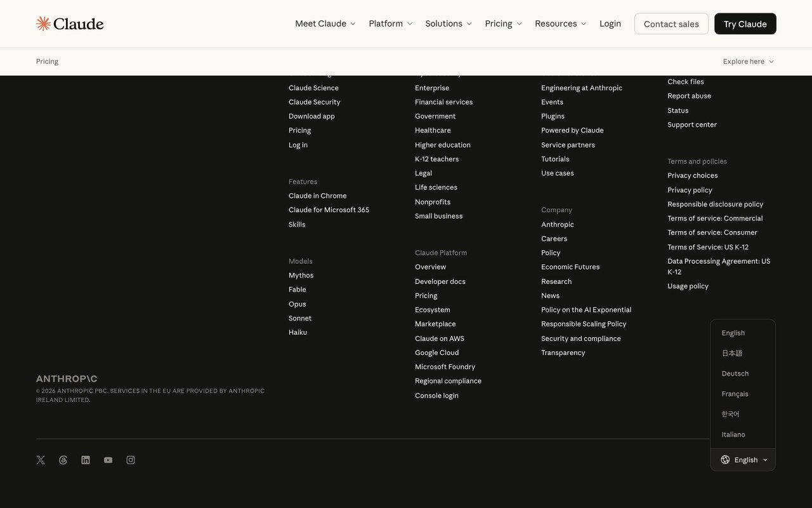Open the Mythos model link
Screen dimensions: 812x508
(301, 275)
